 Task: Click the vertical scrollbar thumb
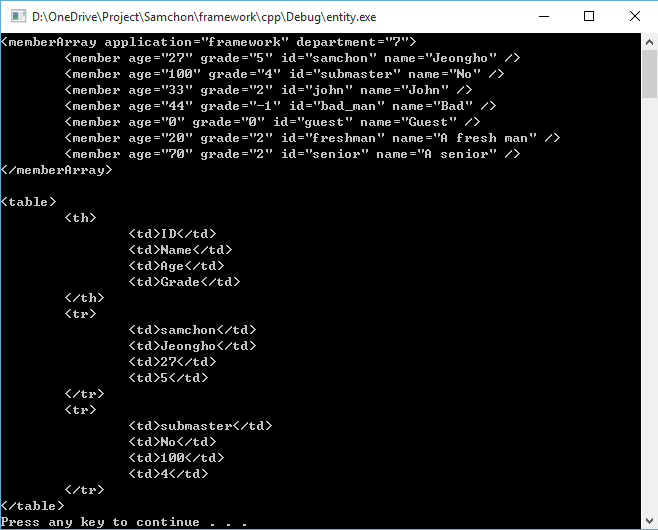coord(649,75)
